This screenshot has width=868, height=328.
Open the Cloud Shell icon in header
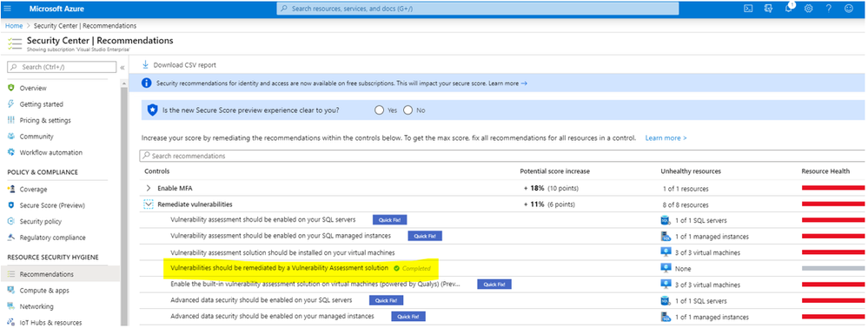[x=748, y=9]
